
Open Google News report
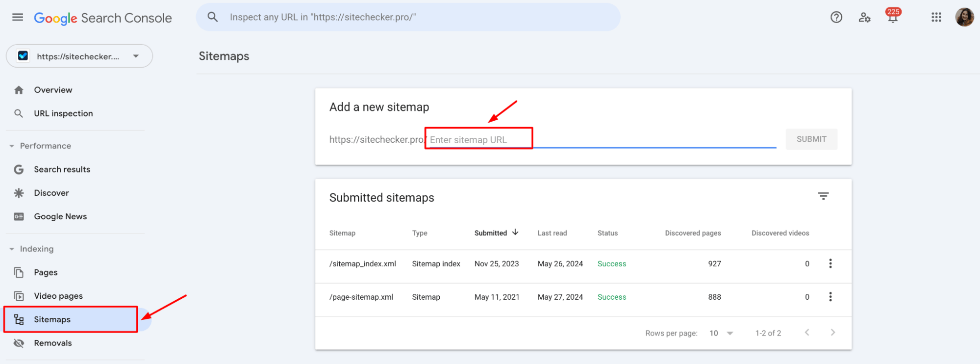(x=60, y=216)
